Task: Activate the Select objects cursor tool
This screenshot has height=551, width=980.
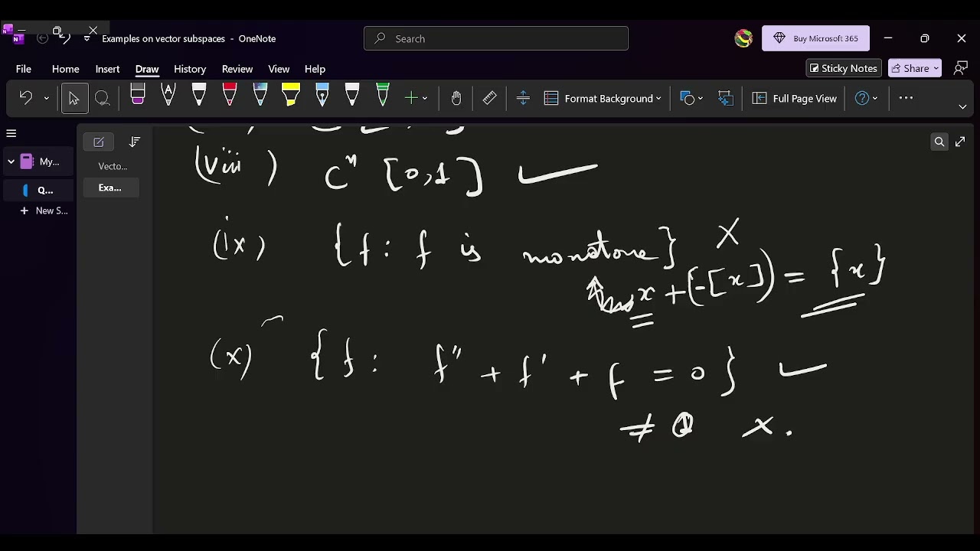Action: coord(74,98)
